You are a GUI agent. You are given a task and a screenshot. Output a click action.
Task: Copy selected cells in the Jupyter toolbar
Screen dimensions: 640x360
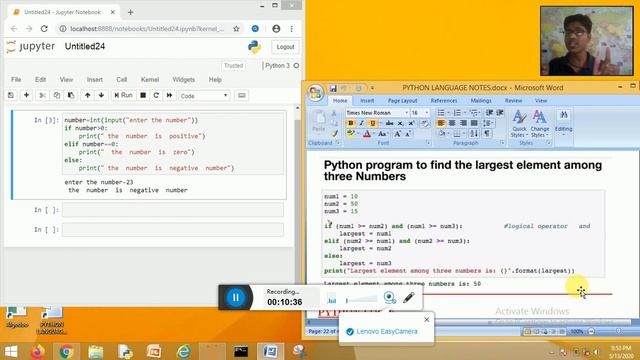pyautogui.click(x=56, y=96)
